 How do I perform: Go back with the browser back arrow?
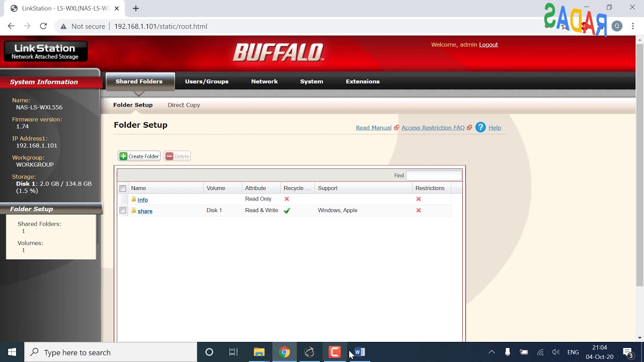[11, 26]
